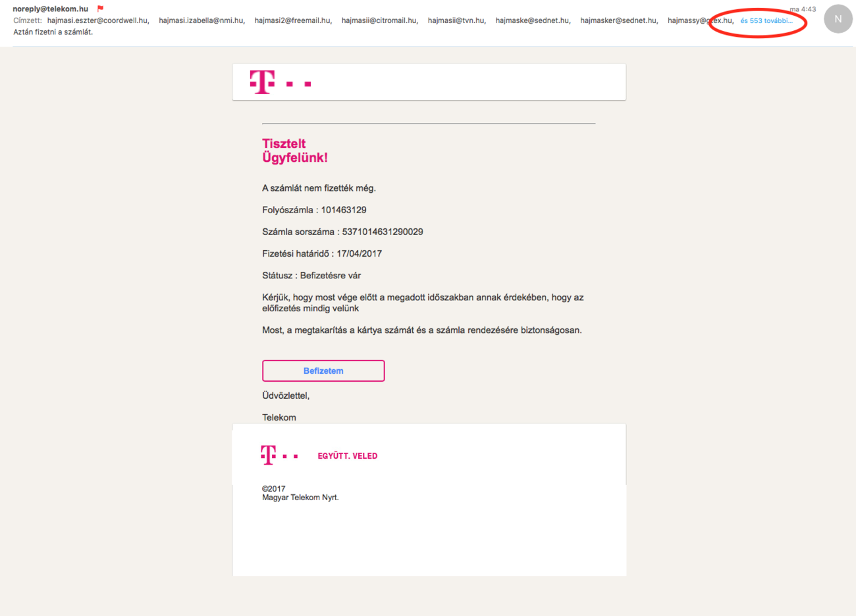The width and height of the screenshot is (856, 616).
Task: Select recipient hajmasker@sednet.hu
Action: [x=618, y=20]
